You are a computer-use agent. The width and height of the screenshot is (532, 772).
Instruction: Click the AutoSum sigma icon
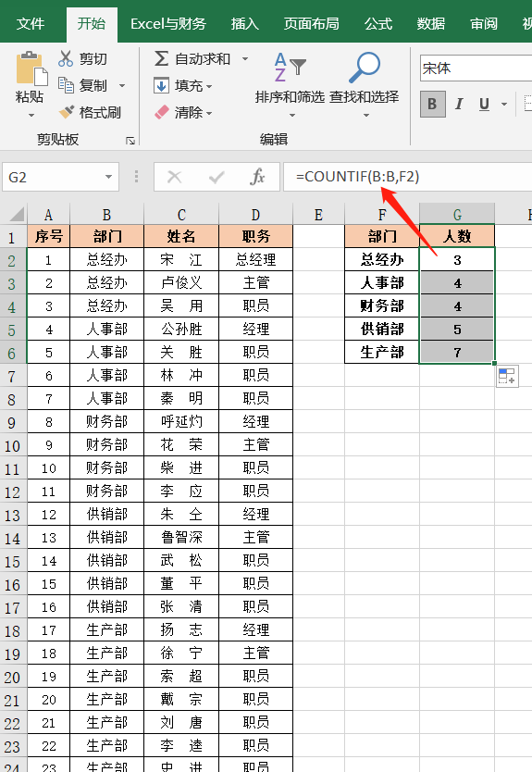pyautogui.click(x=161, y=58)
